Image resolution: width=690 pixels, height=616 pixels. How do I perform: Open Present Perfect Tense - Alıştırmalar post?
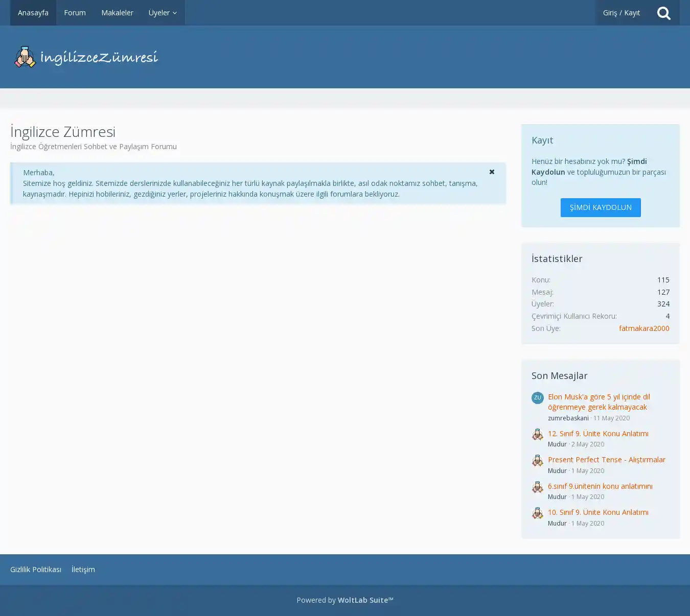click(x=606, y=460)
